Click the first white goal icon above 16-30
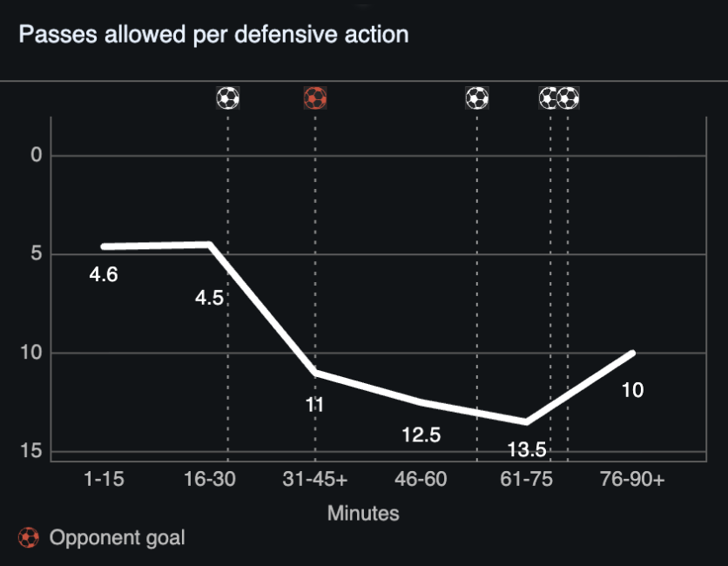 pyautogui.click(x=227, y=98)
